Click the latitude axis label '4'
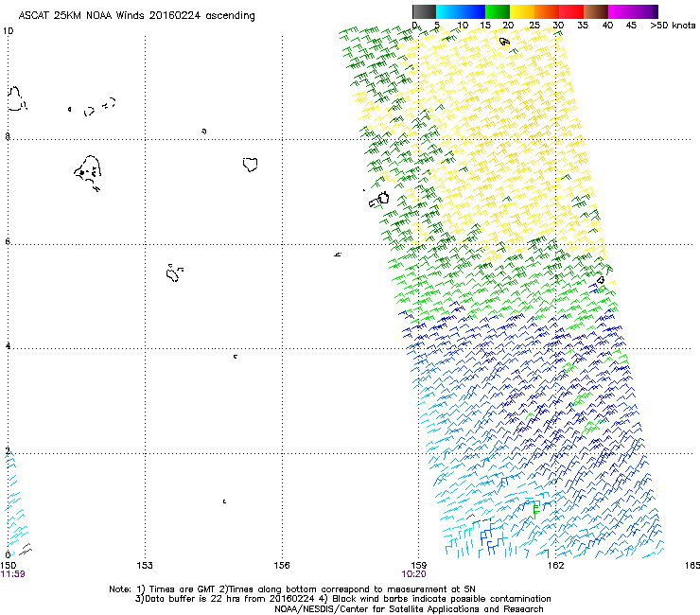Viewport: 700px width, 615px height. (8, 345)
